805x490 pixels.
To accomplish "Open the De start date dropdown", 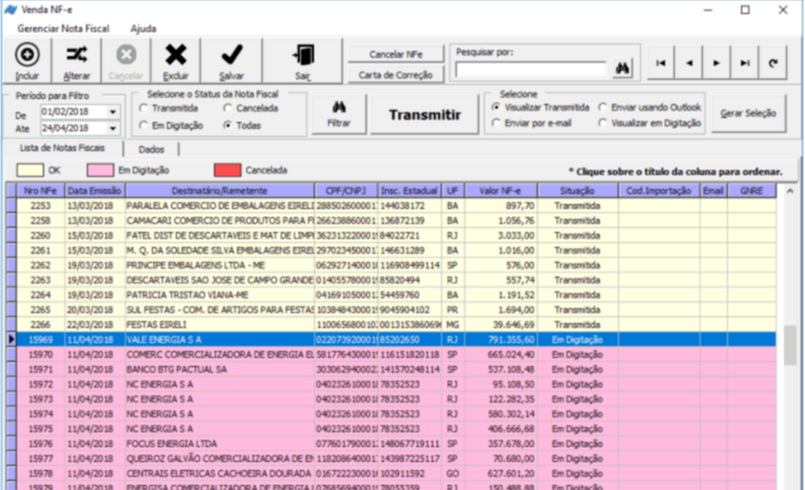I will click(114, 112).
